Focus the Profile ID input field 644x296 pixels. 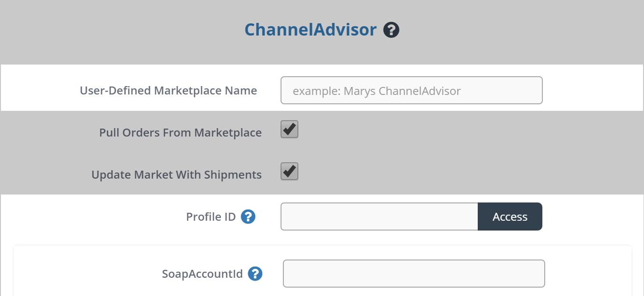click(379, 217)
